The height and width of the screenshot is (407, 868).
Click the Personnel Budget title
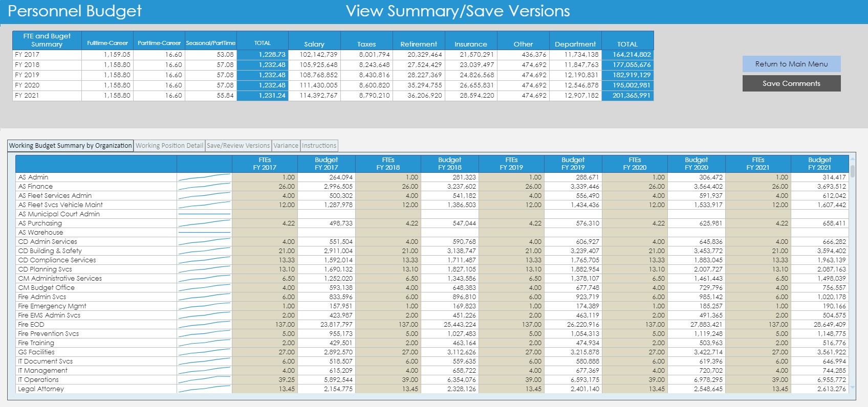tap(75, 11)
